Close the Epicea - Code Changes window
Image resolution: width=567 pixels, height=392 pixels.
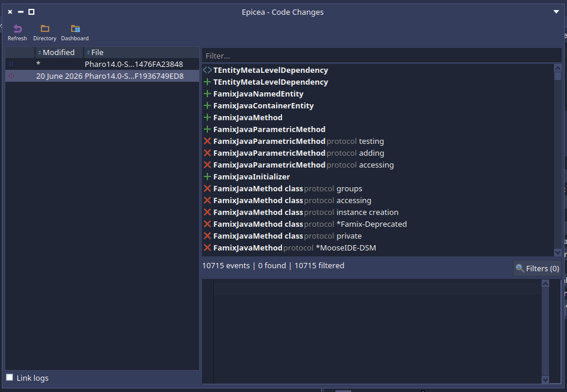tap(10, 12)
